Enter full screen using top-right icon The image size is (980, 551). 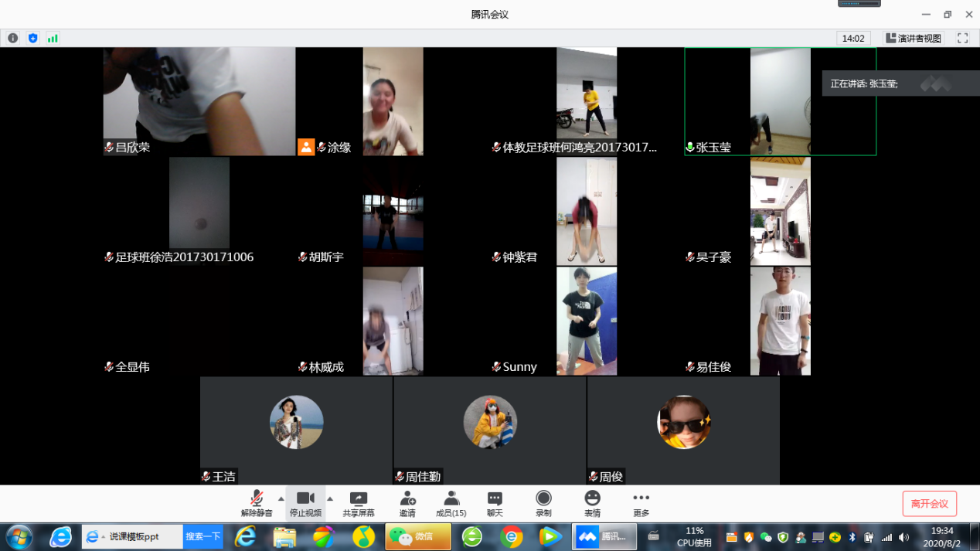(x=962, y=39)
